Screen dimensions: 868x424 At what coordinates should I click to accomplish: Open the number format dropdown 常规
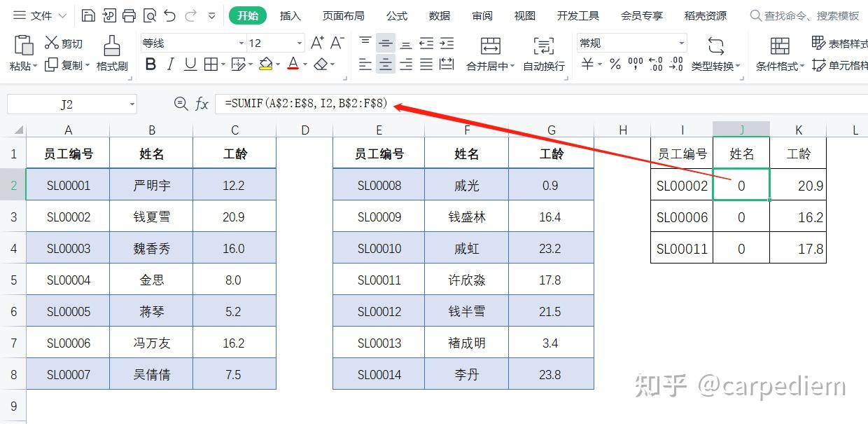(681, 43)
